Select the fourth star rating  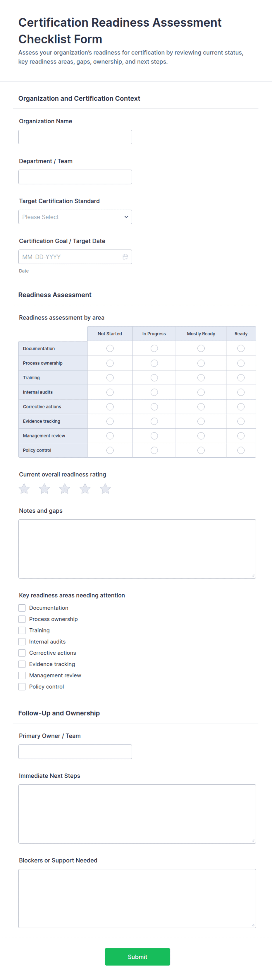(85, 488)
